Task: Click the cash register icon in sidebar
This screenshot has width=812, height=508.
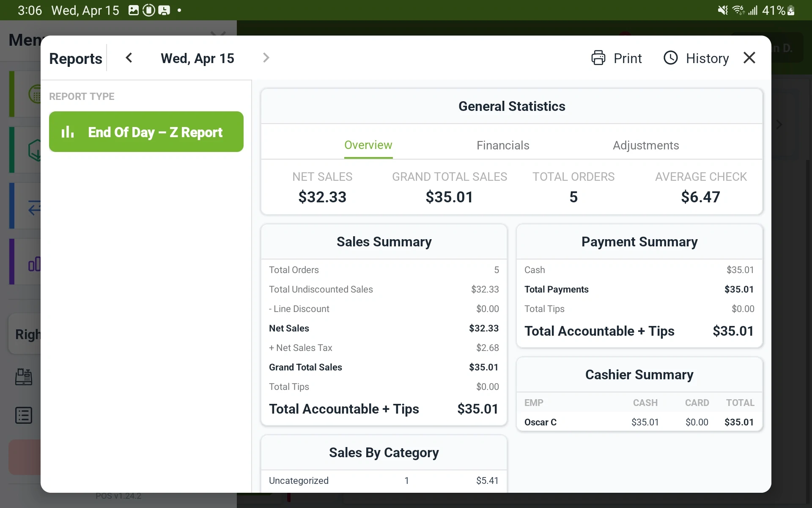Action: [24, 376]
